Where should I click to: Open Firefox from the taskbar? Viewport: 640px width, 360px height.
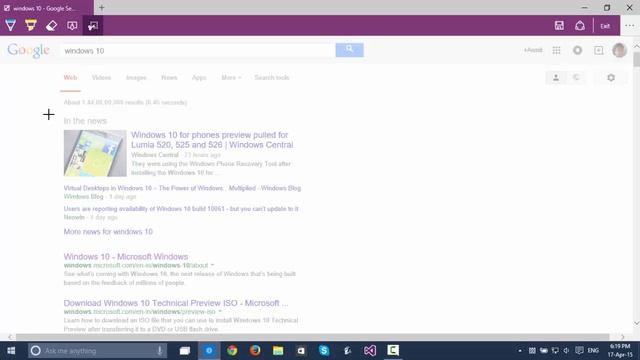(x=255, y=351)
